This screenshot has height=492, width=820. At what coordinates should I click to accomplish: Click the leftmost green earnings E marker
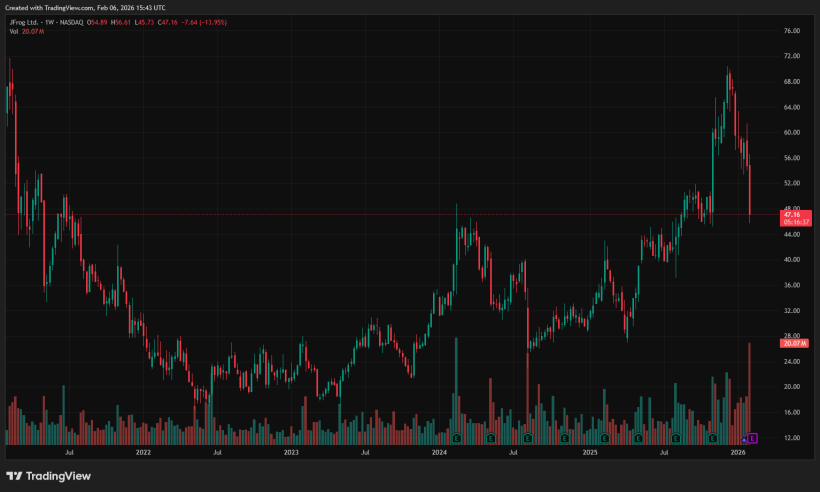456,438
